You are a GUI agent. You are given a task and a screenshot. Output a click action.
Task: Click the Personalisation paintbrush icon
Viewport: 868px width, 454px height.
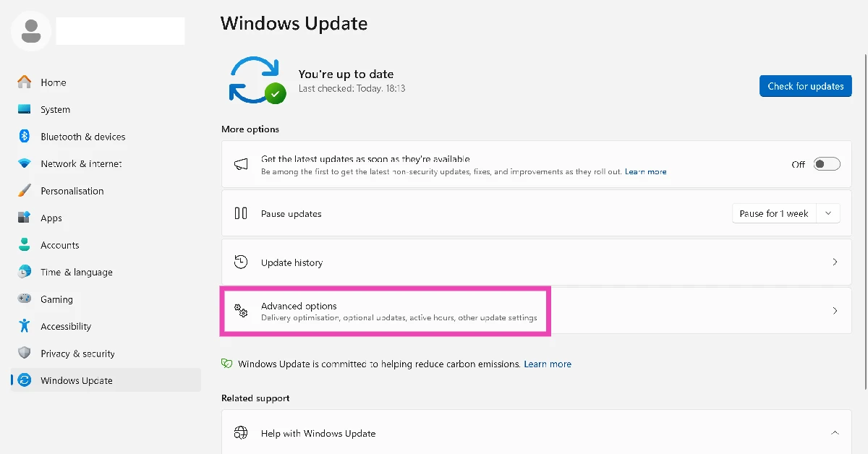25,191
